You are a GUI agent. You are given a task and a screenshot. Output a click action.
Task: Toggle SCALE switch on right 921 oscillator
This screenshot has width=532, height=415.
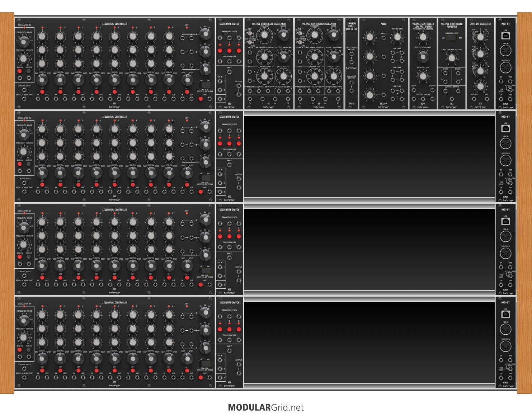click(x=299, y=33)
